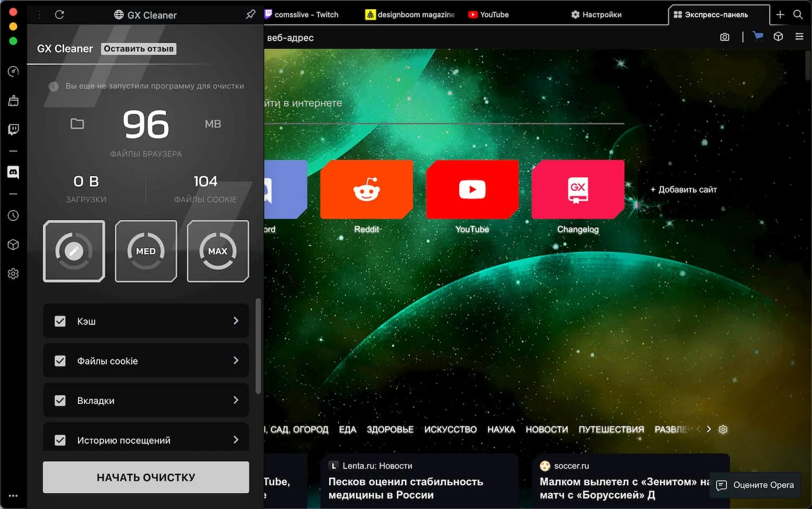Click the Оставить отзыв button

(x=139, y=49)
